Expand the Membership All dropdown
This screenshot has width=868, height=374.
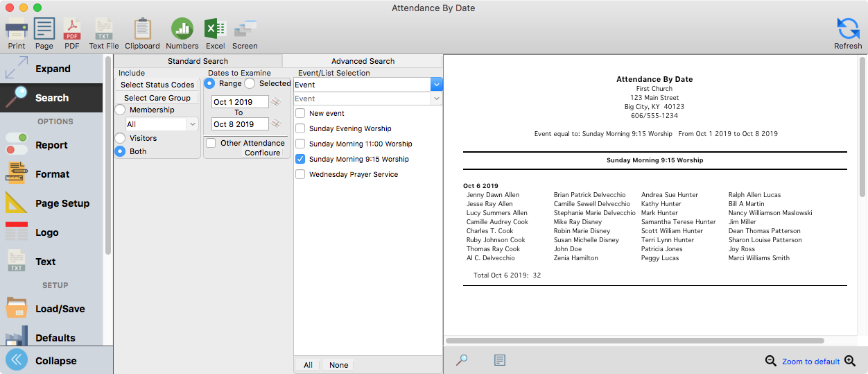pos(193,124)
